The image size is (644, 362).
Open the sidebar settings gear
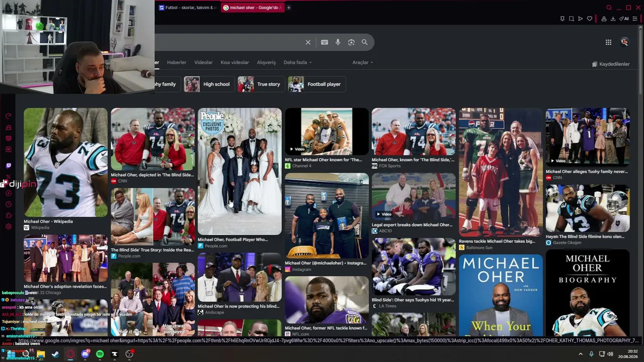pos(8,227)
